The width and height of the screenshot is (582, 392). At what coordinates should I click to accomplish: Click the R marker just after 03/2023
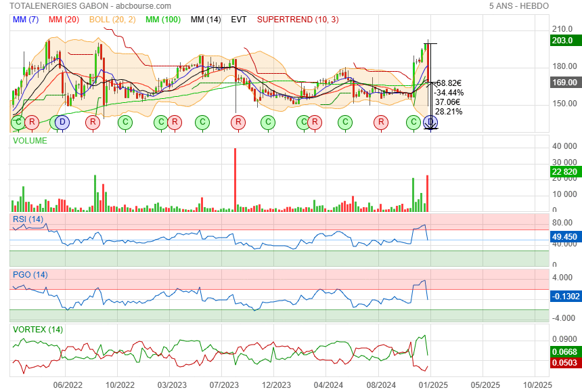click(175, 122)
